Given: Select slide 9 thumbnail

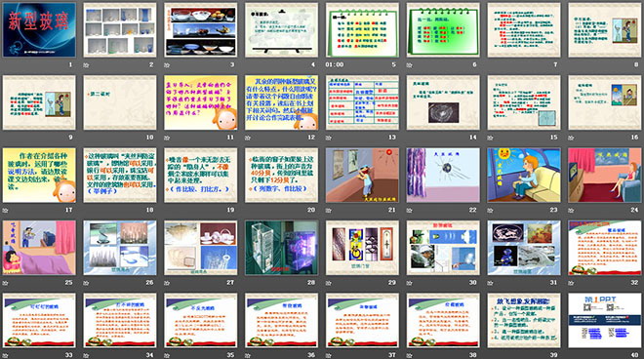Looking at the screenshot, I should (39, 102).
